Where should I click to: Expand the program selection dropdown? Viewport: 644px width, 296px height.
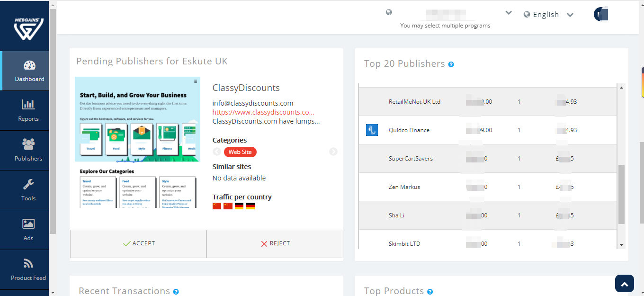click(x=509, y=13)
